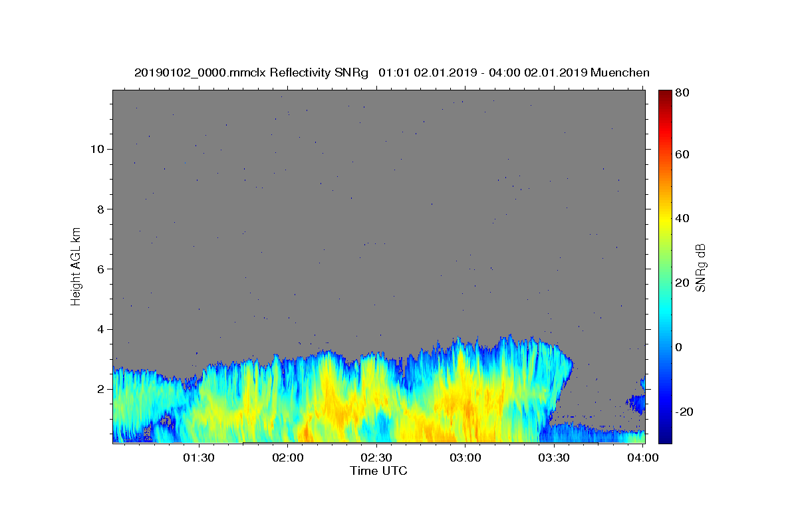Click the 'Time UTC' axis label
The image size is (798, 532).
(378, 471)
